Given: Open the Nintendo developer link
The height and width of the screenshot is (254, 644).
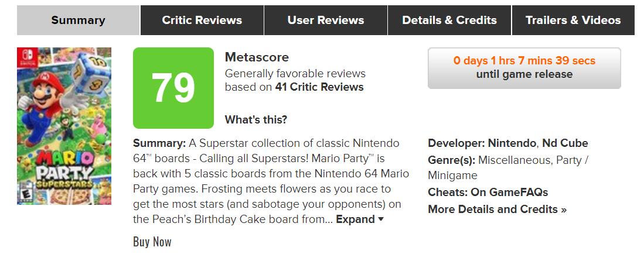Looking at the screenshot, I should click(x=512, y=143).
